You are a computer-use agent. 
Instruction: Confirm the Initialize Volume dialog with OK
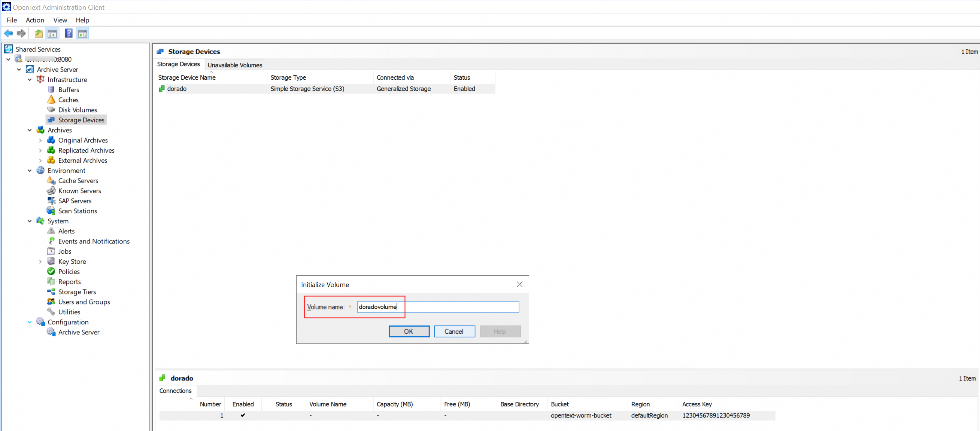tap(409, 331)
